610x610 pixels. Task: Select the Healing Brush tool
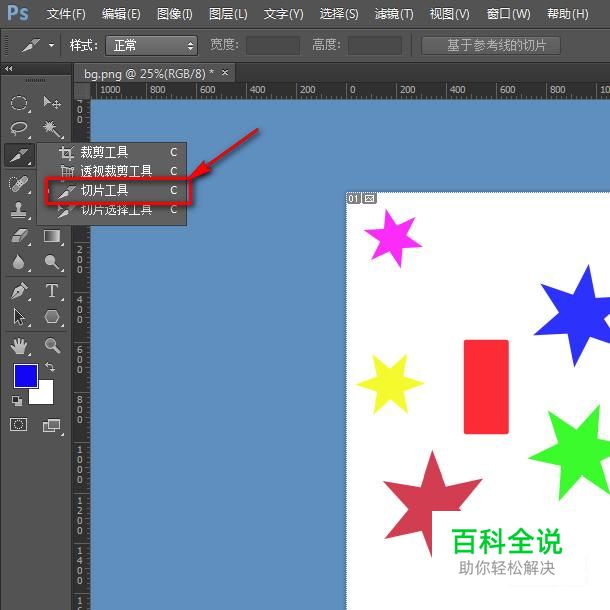[19, 184]
